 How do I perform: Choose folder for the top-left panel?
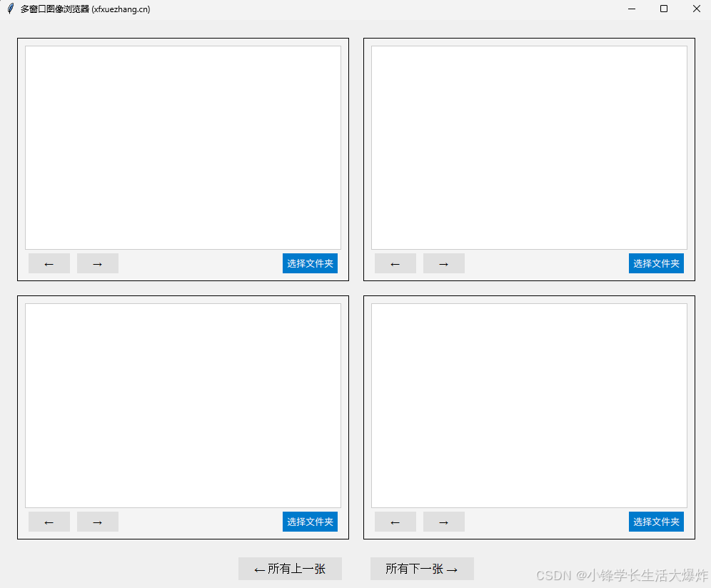(x=310, y=263)
